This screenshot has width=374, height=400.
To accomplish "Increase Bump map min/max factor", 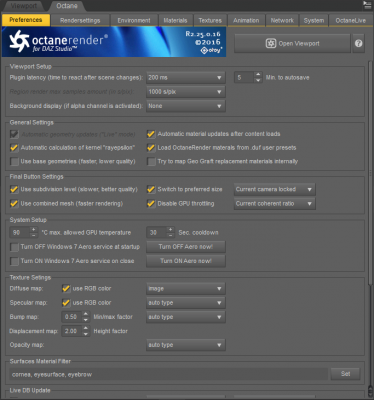I will pyautogui.click(x=86, y=314).
